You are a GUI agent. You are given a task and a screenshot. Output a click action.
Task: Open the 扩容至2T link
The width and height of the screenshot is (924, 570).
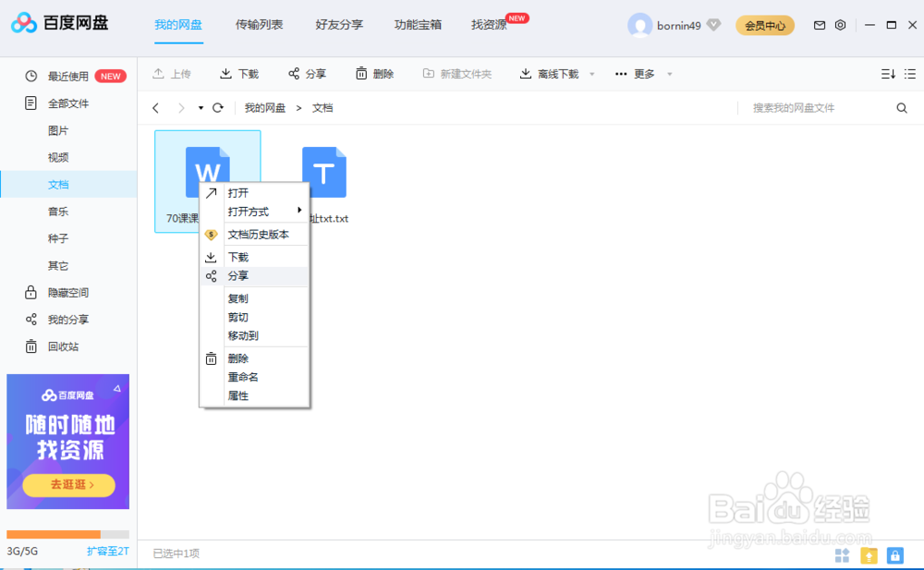click(x=107, y=550)
